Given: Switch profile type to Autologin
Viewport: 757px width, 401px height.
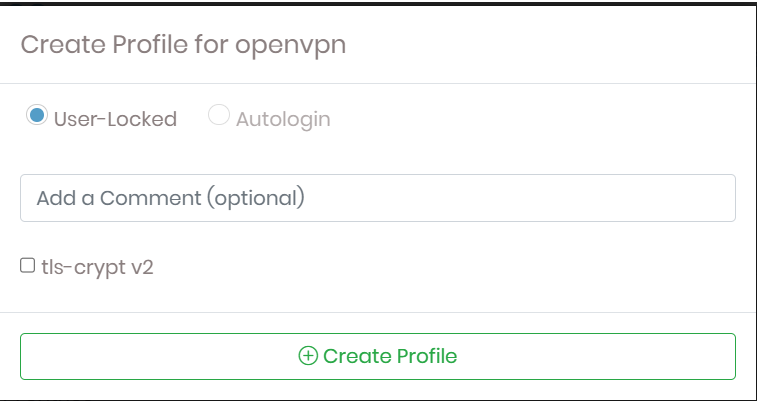Looking at the screenshot, I should point(218,116).
